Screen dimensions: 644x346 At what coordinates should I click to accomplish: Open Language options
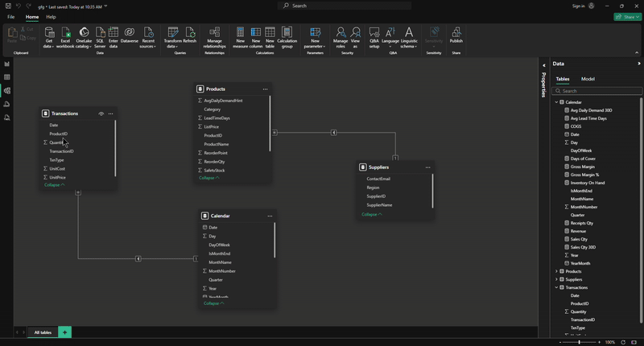click(x=390, y=37)
